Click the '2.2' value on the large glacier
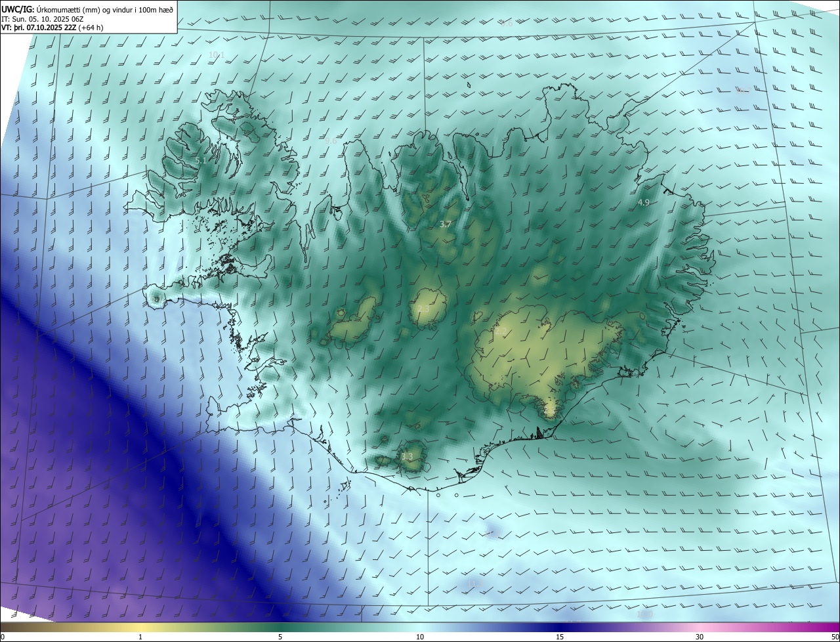The height and width of the screenshot is (642, 840). [x=501, y=333]
